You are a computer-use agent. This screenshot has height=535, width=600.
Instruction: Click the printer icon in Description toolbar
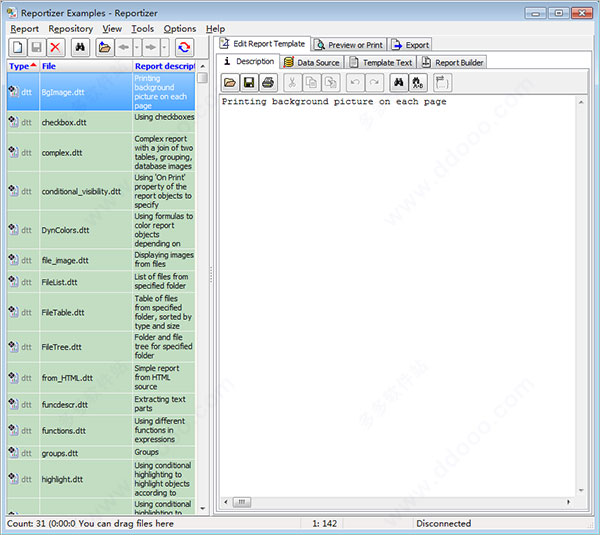268,82
